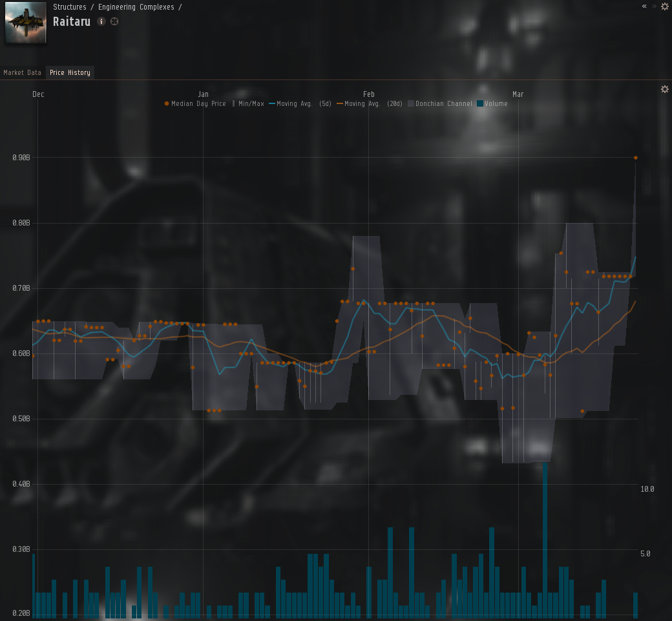Toggle the Donchian Channel legend entry
Image resolution: width=672 pixels, height=621 pixels.
(440, 103)
